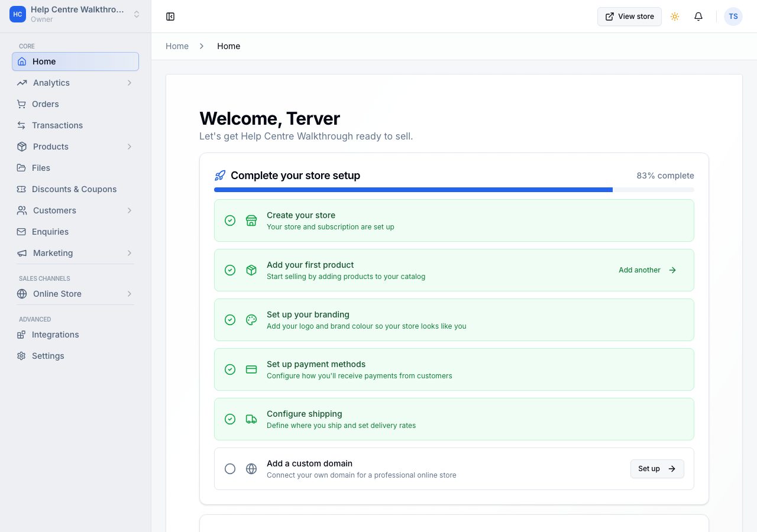Open Analytics in the sidebar
Image resolution: width=757 pixels, height=532 pixels.
75,83
